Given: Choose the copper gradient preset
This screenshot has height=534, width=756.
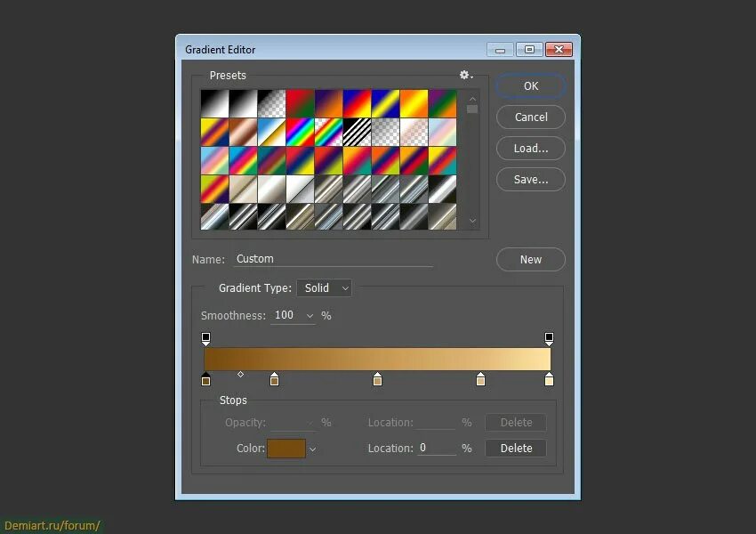Looking at the screenshot, I should [x=243, y=133].
